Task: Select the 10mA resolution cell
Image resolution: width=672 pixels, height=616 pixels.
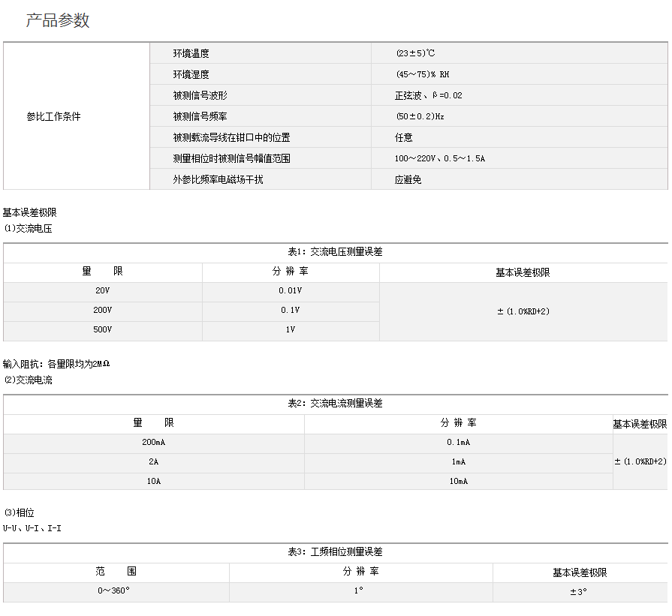Action: click(458, 482)
